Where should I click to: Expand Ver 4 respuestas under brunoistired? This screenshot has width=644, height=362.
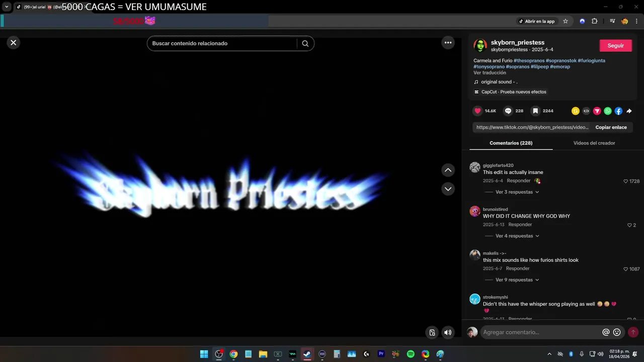click(x=517, y=236)
